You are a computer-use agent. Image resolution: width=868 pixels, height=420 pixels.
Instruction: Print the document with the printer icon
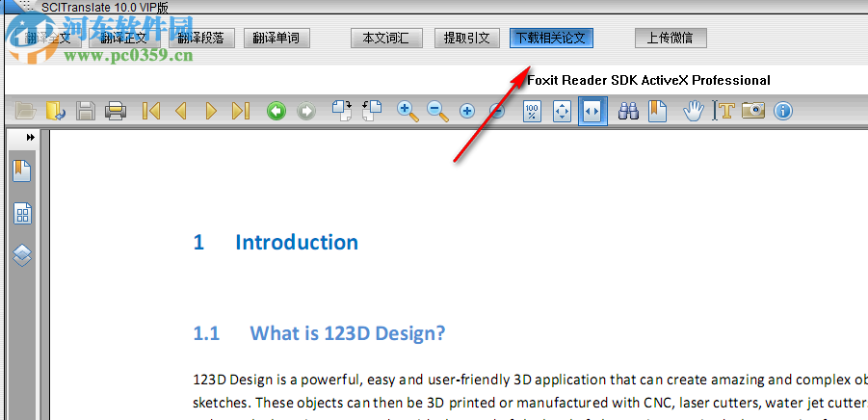(116, 111)
